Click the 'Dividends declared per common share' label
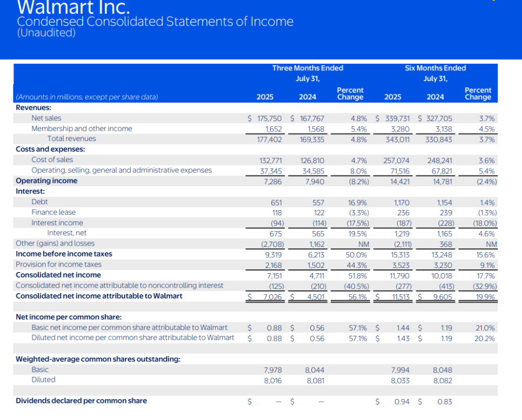 coord(81,401)
